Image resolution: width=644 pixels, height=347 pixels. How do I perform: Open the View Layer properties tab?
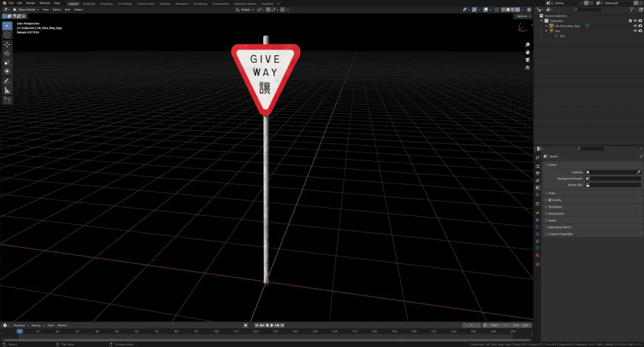coord(538,180)
